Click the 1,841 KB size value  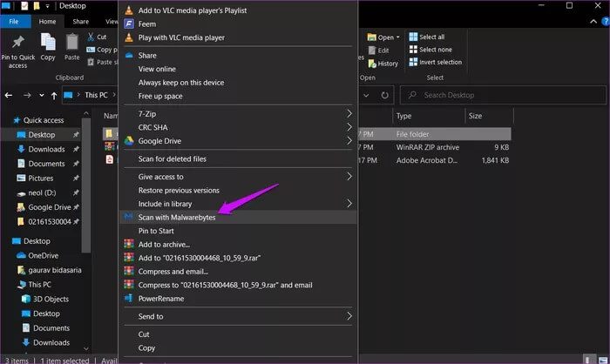click(495, 160)
